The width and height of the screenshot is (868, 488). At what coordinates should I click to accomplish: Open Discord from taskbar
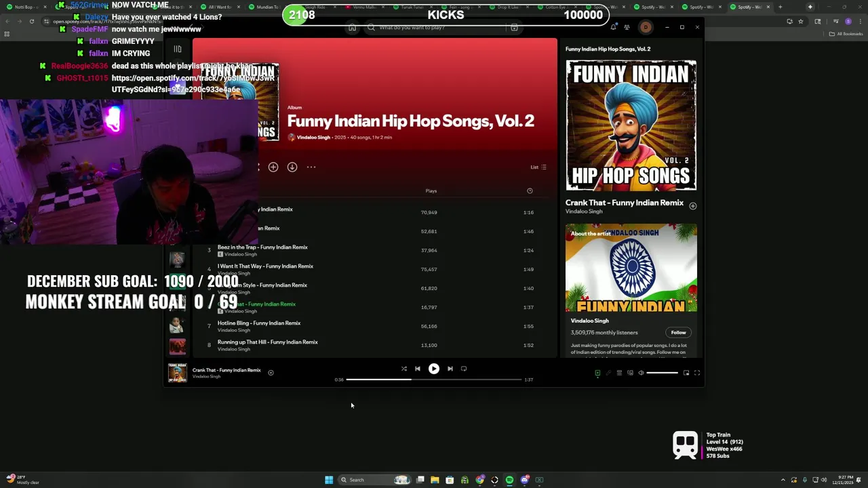[524, 480]
